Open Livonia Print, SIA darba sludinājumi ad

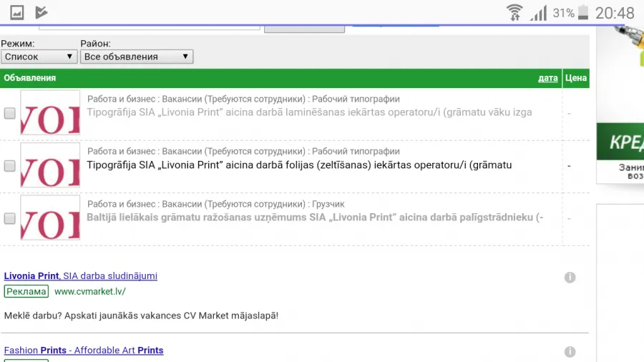[x=80, y=276]
